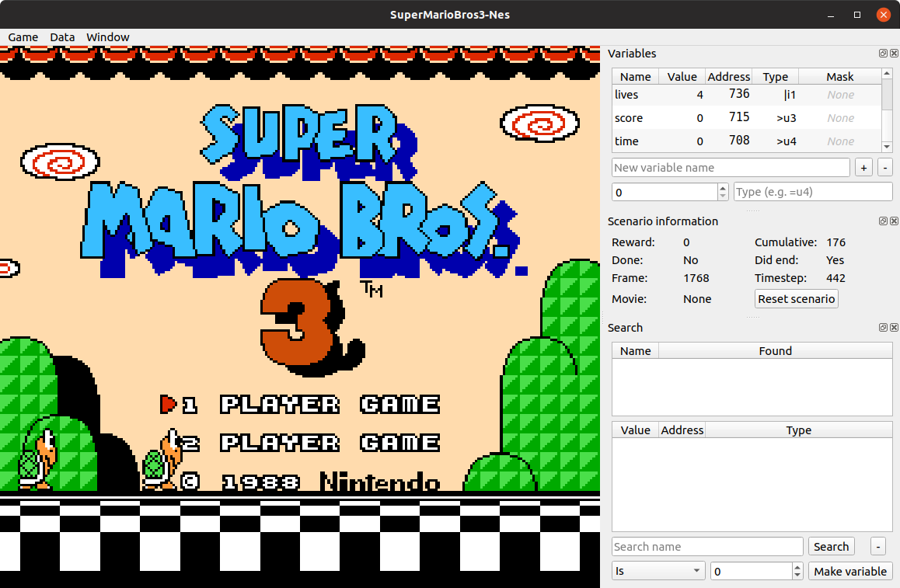Screen dimensions: 900x588
Task: Click the Search button
Action: coord(831,547)
